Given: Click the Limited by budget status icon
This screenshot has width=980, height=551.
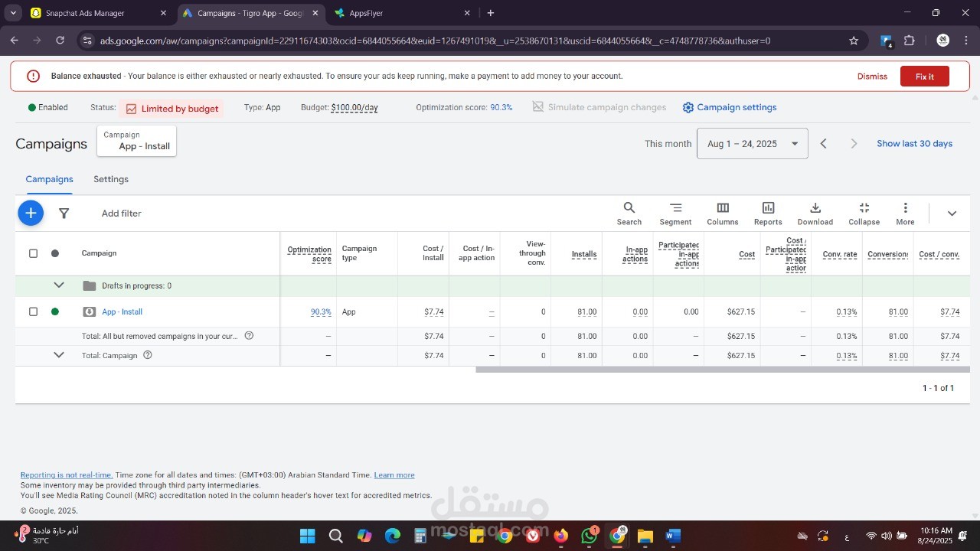Looking at the screenshot, I should pos(131,109).
